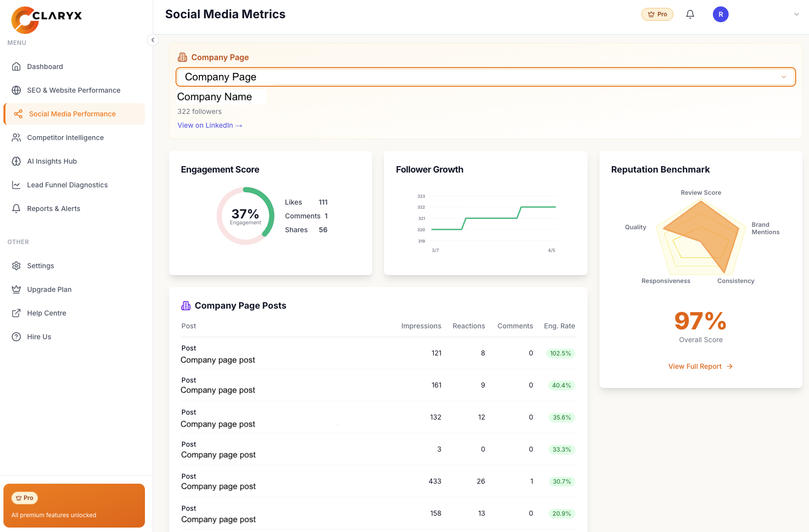Screen dimensions: 809x532
Task: Open the Help Centre external link
Action: click(46, 313)
